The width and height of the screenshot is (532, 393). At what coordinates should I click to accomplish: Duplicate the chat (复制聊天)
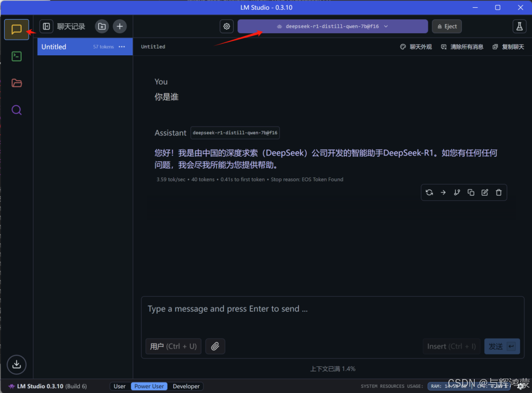point(508,47)
